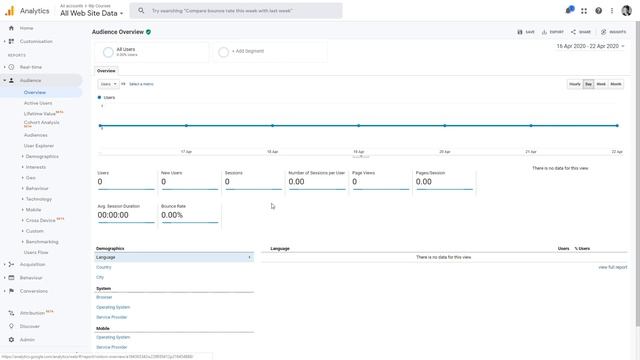Click the Export icon
The width and height of the screenshot is (640, 360).
pos(544,32)
